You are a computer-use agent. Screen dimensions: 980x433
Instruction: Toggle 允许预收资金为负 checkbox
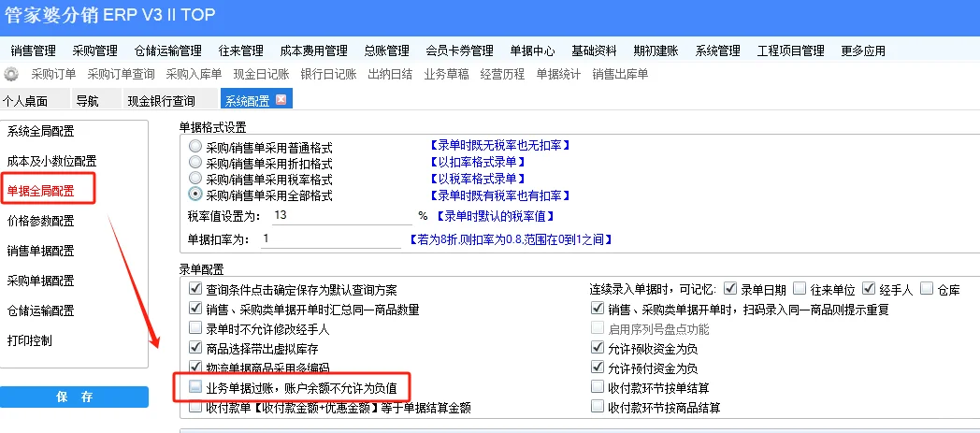click(597, 348)
